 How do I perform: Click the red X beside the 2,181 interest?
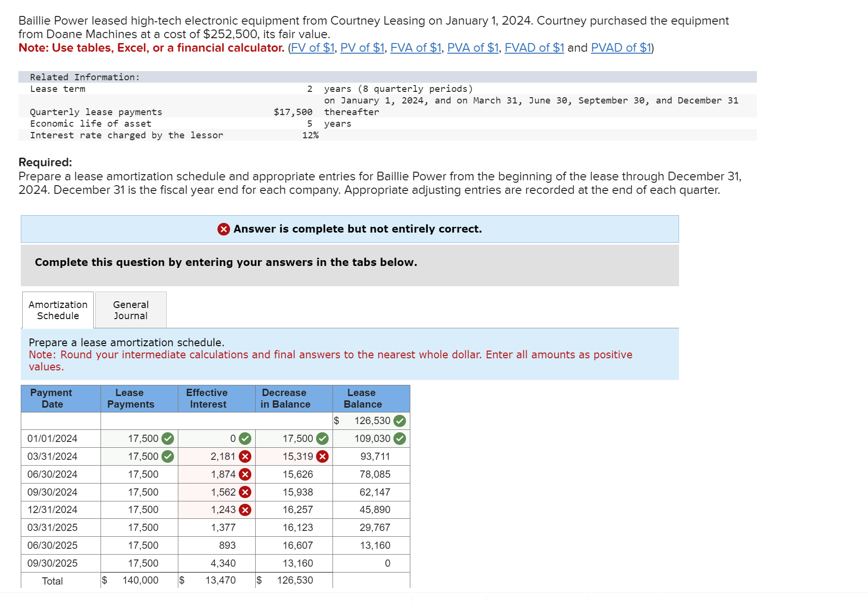coord(245,456)
